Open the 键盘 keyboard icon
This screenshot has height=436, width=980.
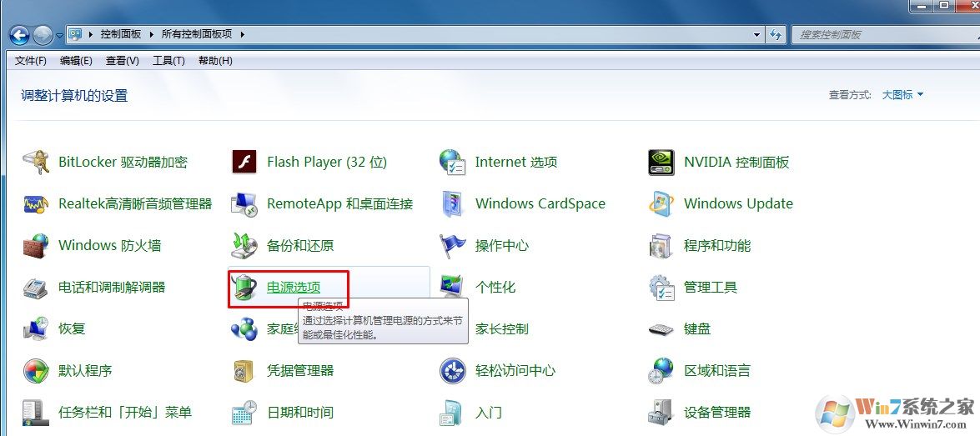click(661, 329)
